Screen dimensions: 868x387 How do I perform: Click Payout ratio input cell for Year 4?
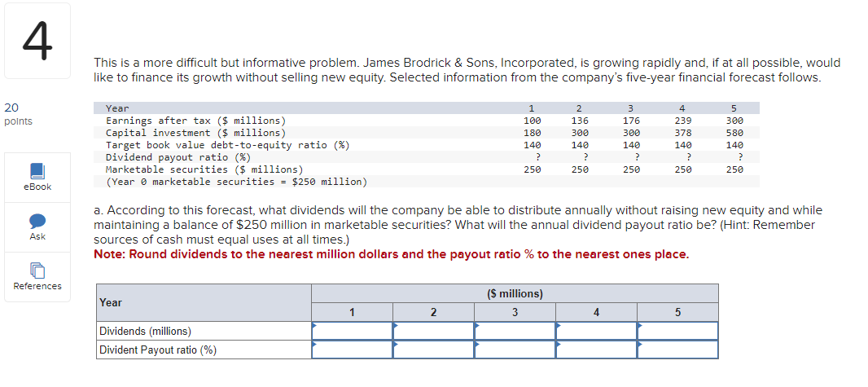(596, 350)
